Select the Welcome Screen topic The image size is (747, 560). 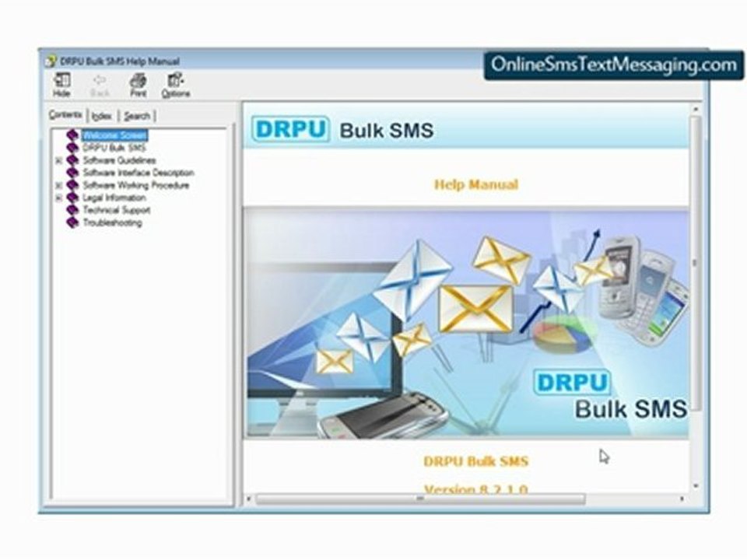tap(114, 135)
